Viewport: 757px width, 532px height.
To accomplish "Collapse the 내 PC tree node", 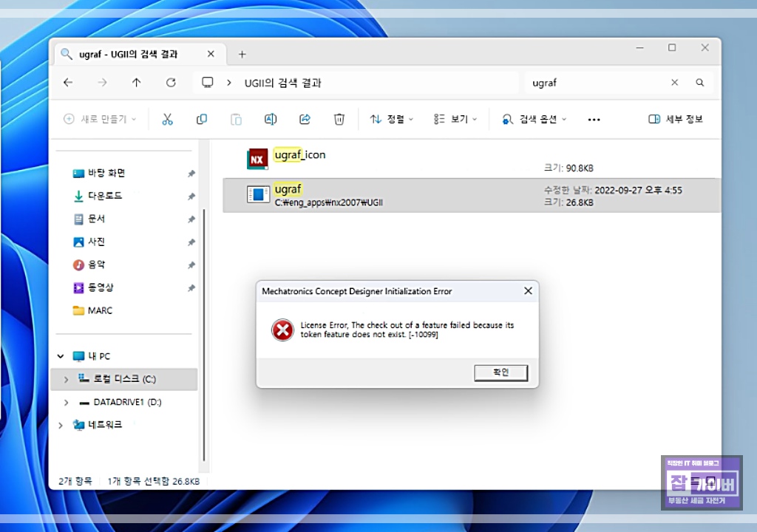I will pyautogui.click(x=61, y=356).
